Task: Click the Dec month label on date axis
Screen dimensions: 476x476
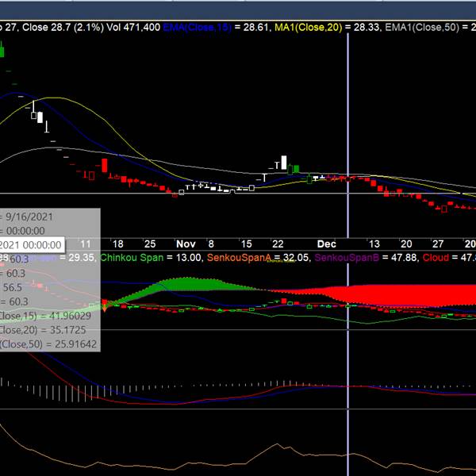Action: click(x=327, y=244)
